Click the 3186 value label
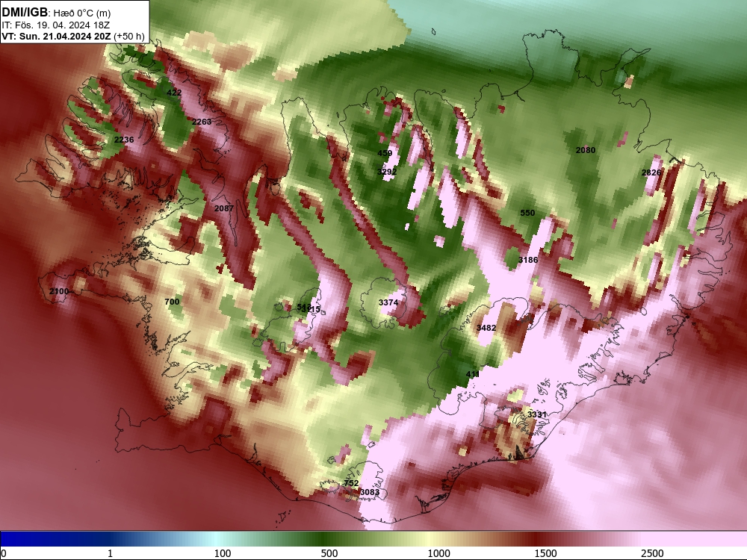This screenshot has width=747, height=560. pos(528,260)
